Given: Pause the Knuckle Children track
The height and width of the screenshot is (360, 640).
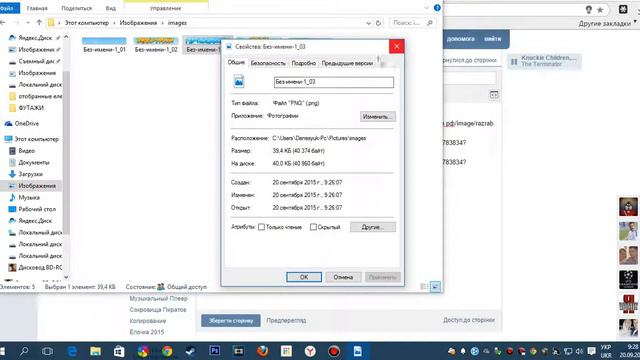Looking at the screenshot, I should point(514,62).
